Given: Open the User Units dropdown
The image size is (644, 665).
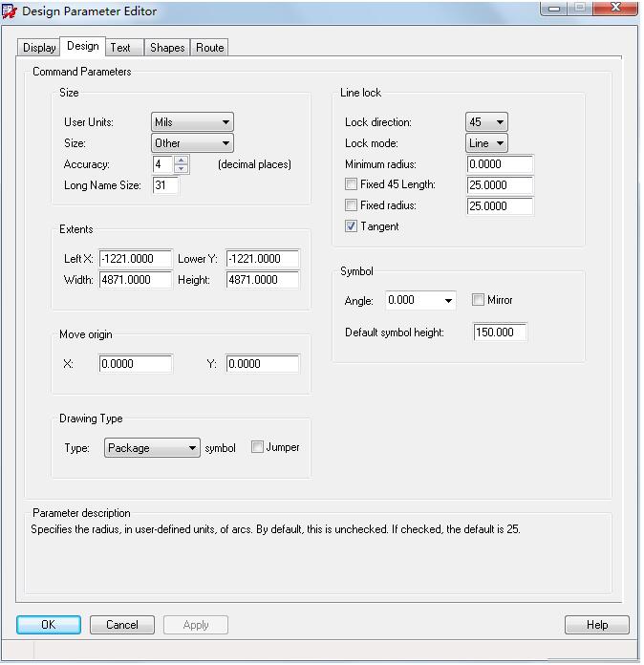Looking at the screenshot, I should tap(192, 122).
